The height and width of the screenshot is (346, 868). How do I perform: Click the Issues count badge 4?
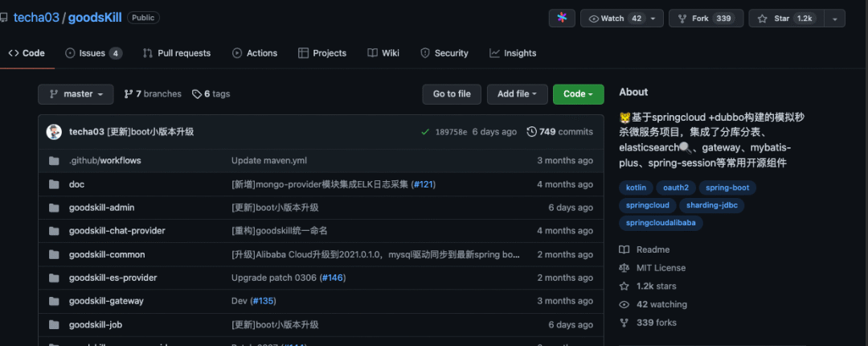click(115, 53)
